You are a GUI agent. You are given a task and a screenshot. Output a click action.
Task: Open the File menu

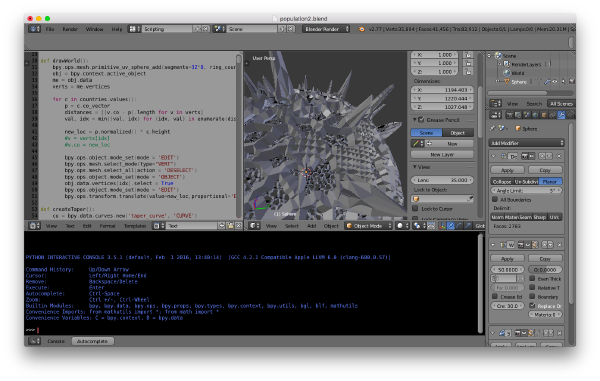pos(50,29)
